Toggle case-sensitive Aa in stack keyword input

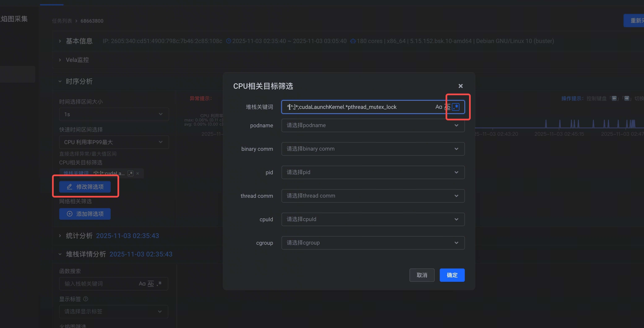[x=438, y=107]
